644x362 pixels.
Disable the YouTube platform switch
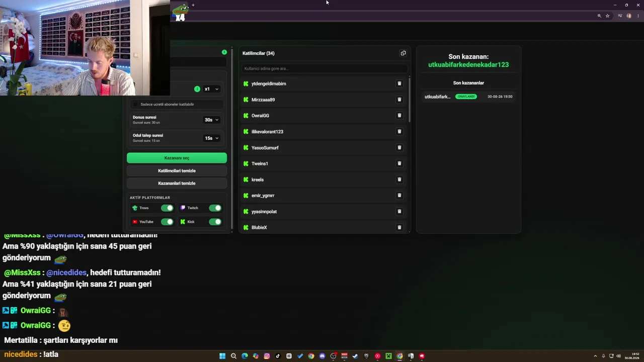(x=167, y=222)
